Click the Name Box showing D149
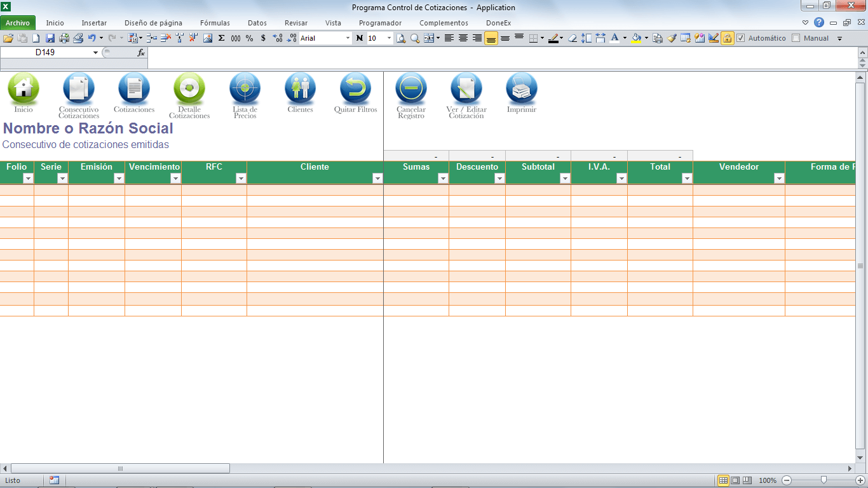Viewport: 868px width, 488px height. [x=62, y=53]
